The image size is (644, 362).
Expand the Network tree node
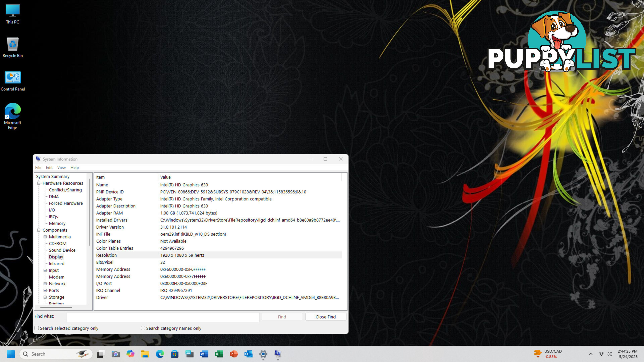coord(45,284)
